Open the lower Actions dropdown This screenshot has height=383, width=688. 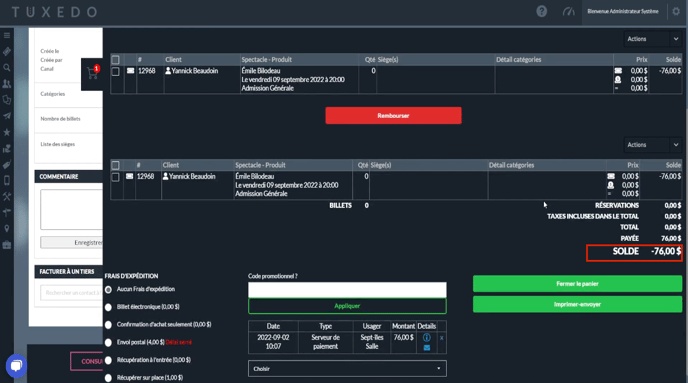[x=652, y=144]
